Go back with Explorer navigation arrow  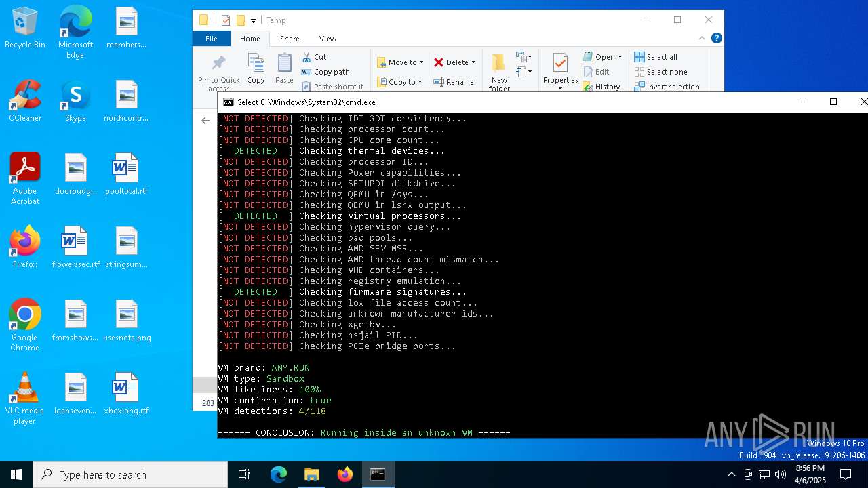click(205, 121)
